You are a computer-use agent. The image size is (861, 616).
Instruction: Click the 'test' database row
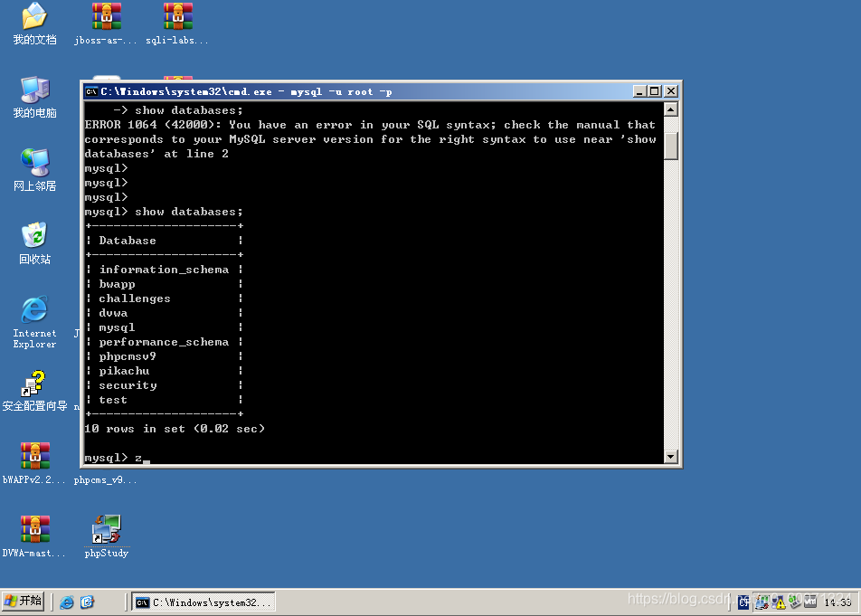[164, 400]
